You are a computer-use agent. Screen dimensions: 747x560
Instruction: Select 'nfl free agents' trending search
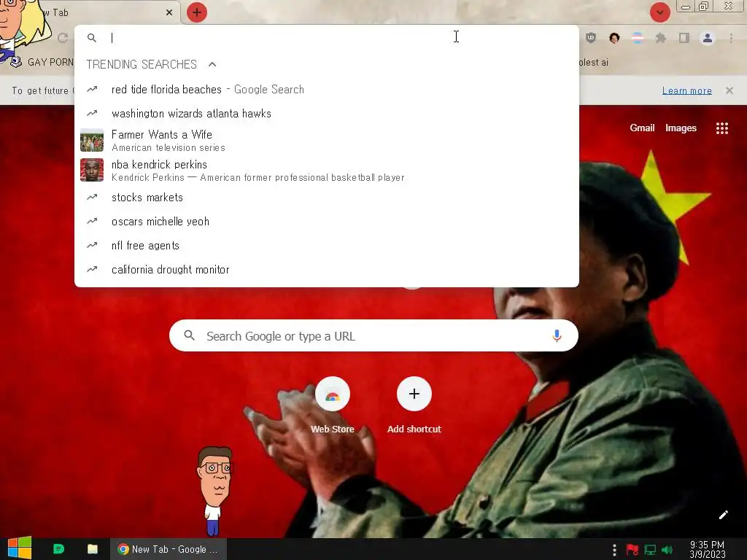(x=327, y=245)
